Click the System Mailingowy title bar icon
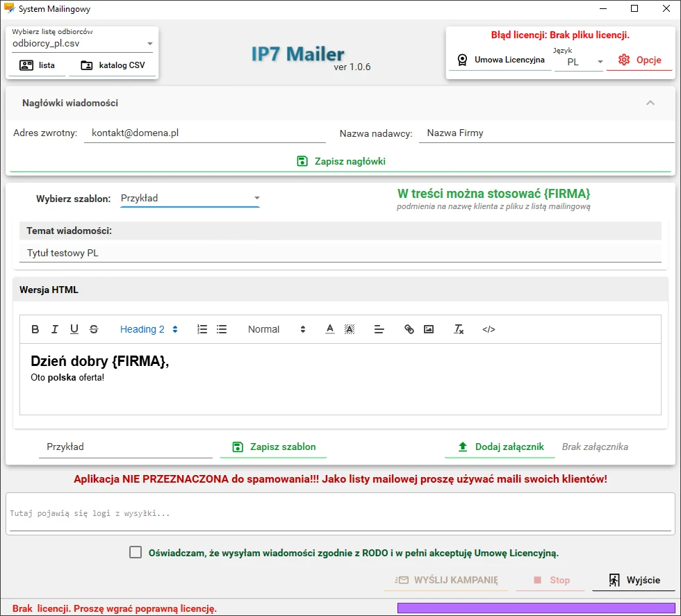Image resolution: width=681 pixels, height=616 pixels. coord(8,8)
